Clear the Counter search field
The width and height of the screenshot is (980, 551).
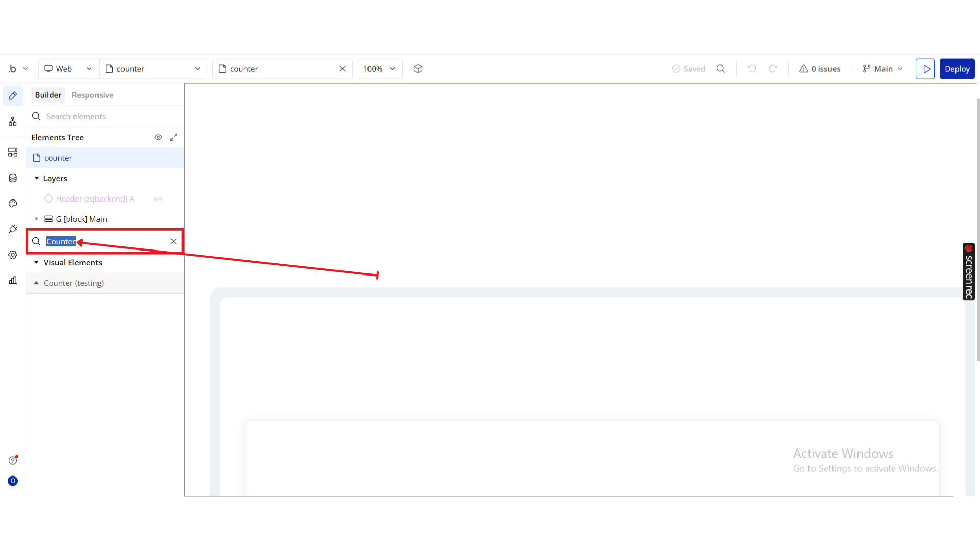[x=174, y=241]
